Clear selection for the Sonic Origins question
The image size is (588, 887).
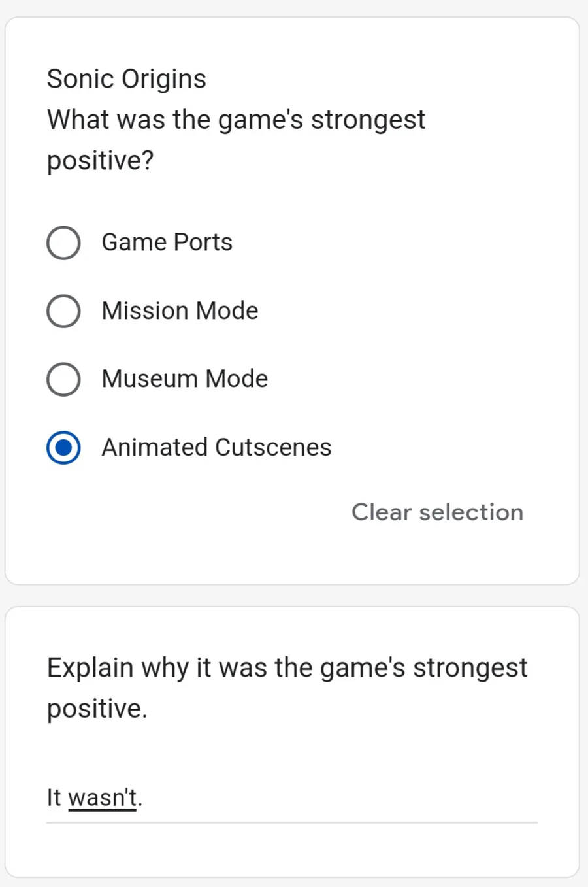click(x=437, y=512)
